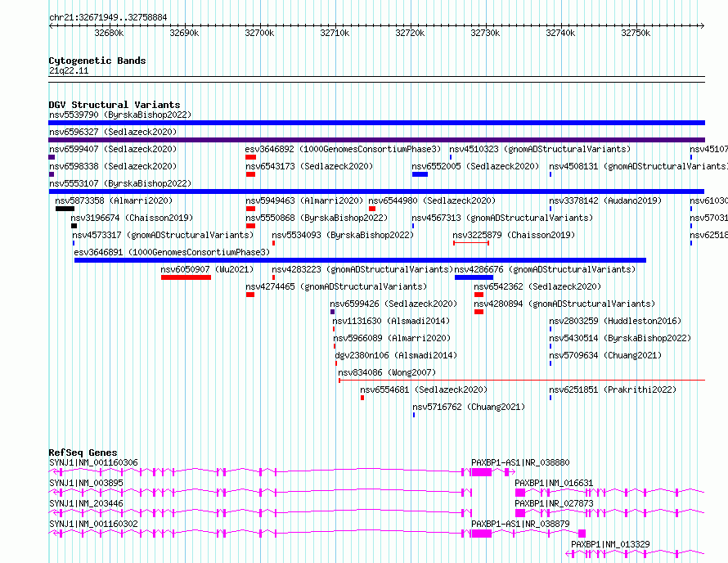Open nsv3378142 (Audano2019) variant

(605, 200)
